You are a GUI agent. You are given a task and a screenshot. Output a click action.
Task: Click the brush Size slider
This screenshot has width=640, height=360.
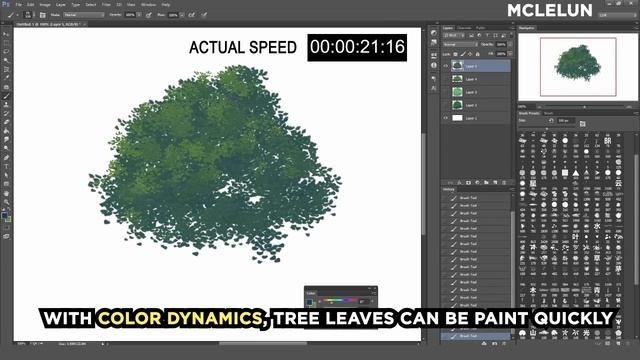547,129
